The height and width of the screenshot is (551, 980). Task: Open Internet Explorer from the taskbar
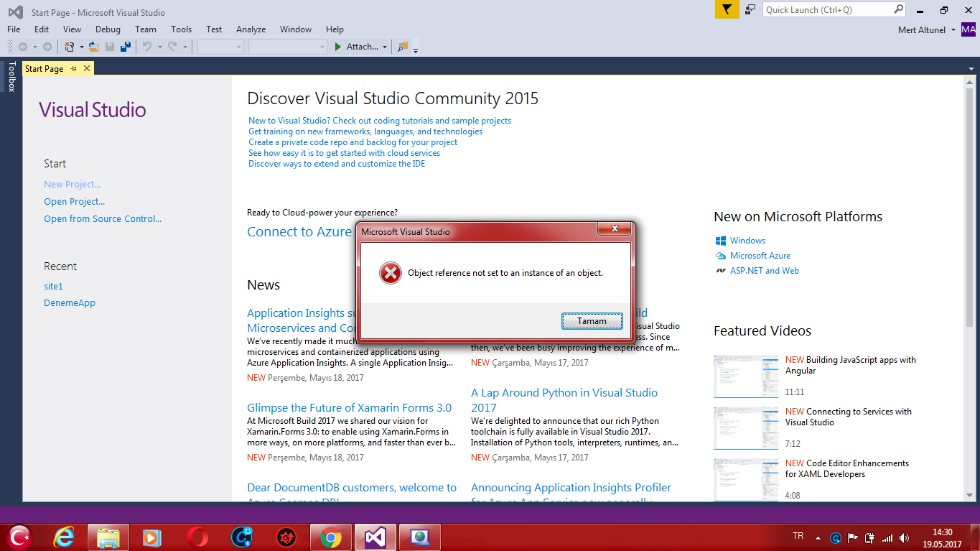pos(64,537)
